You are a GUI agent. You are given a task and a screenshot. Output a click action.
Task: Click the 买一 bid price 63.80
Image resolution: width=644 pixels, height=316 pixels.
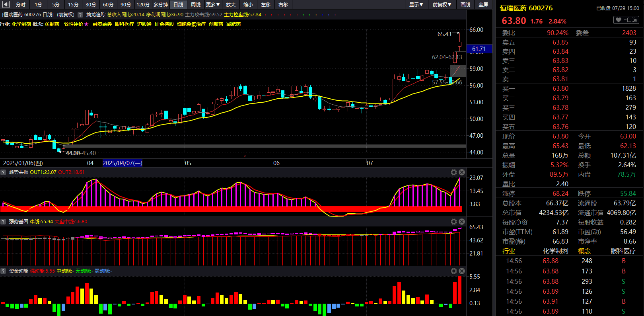pos(560,88)
